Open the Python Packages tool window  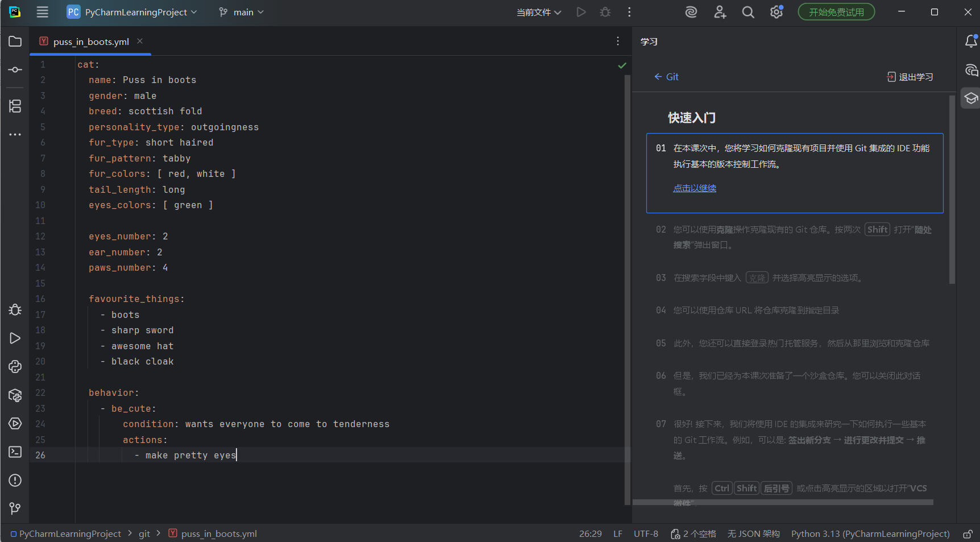[x=15, y=395]
